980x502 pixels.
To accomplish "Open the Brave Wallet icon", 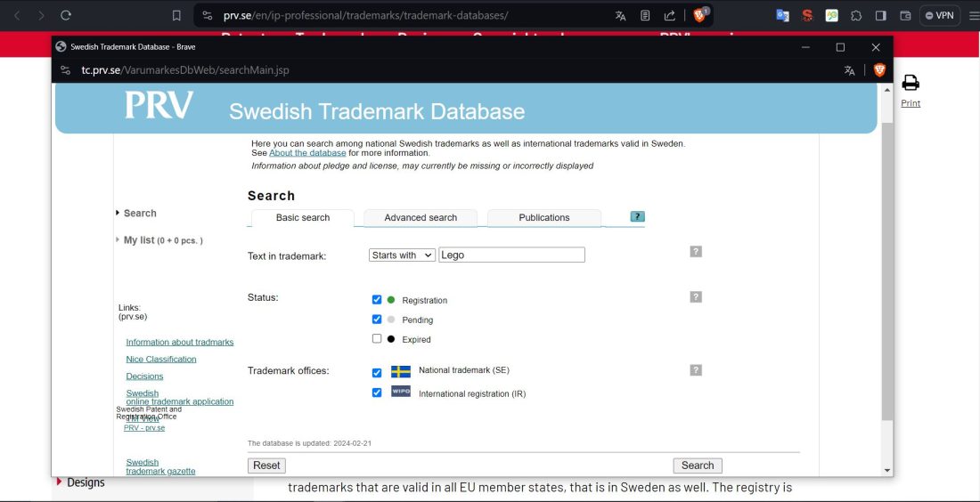I will pyautogui.click(x=905, y=16).
